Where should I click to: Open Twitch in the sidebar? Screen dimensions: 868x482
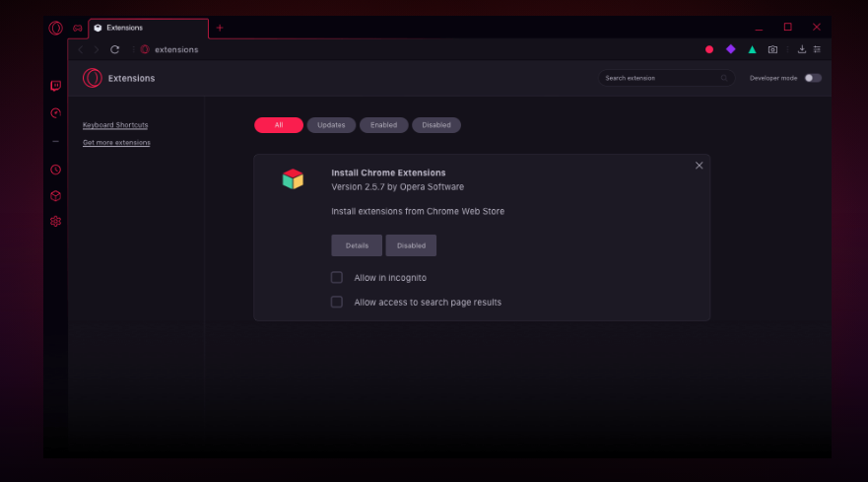[55, 86]
